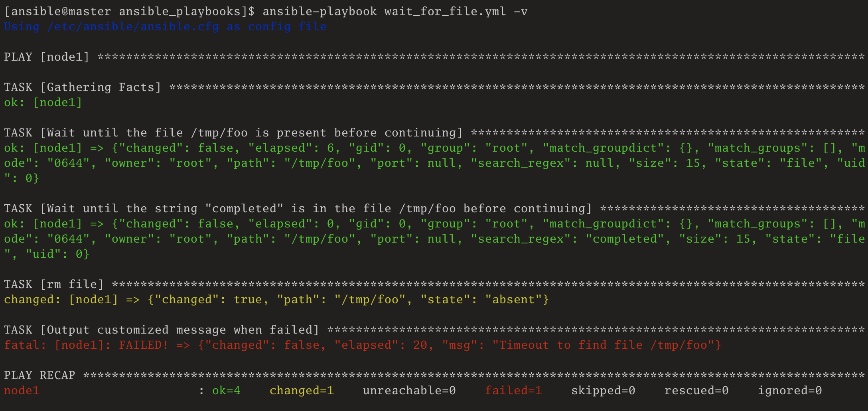Click the yellow changed: [node1] result line
This screenshot has width=868, height=411.
click(x=61, y=300)
